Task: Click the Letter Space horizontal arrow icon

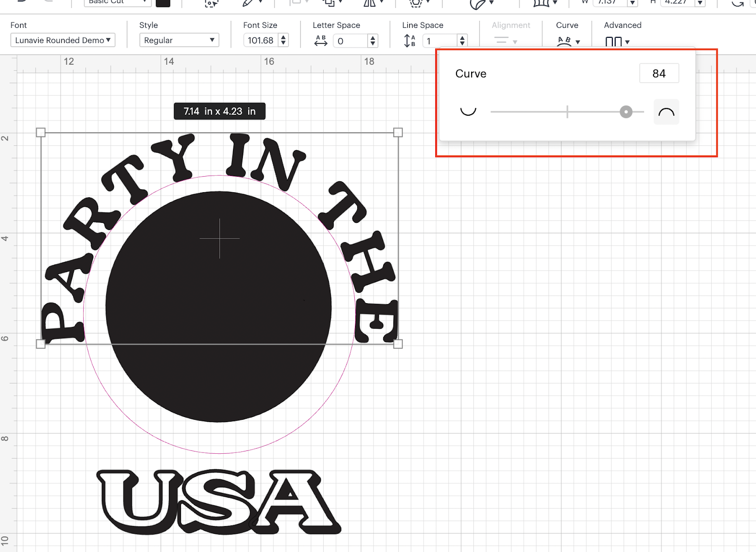Action: [321, 41]
